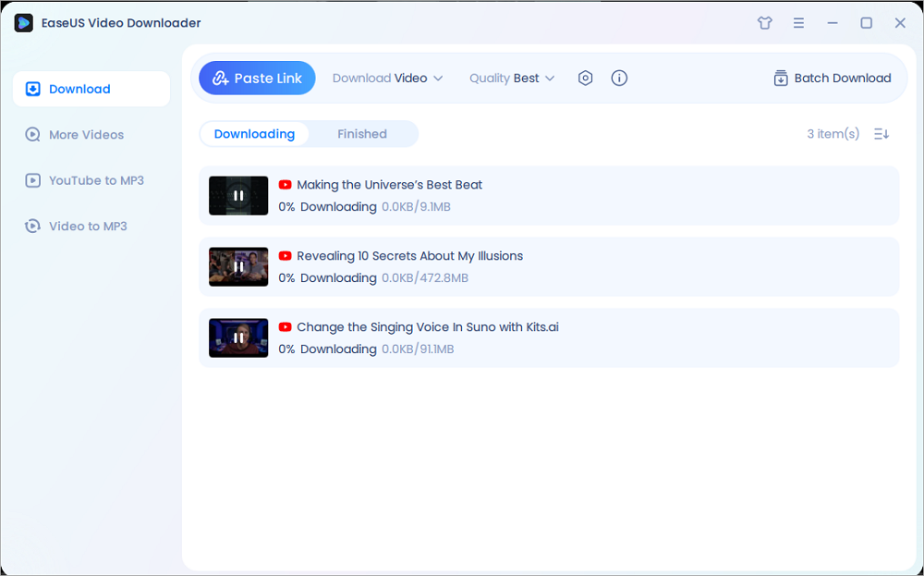This screenshot has width=924, height=576.
Task: Open the skin shirt icon in title bar
Action: pyautogui.click(x=765, y=23)
